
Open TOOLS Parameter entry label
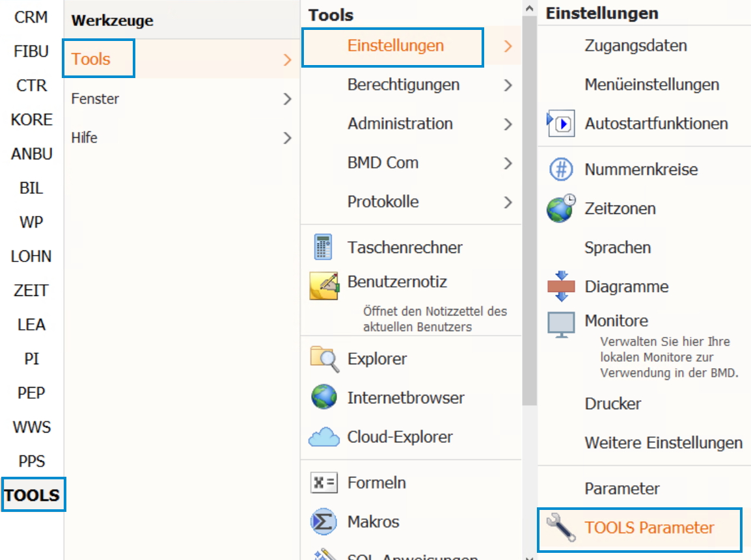click(x=649, y=528)
